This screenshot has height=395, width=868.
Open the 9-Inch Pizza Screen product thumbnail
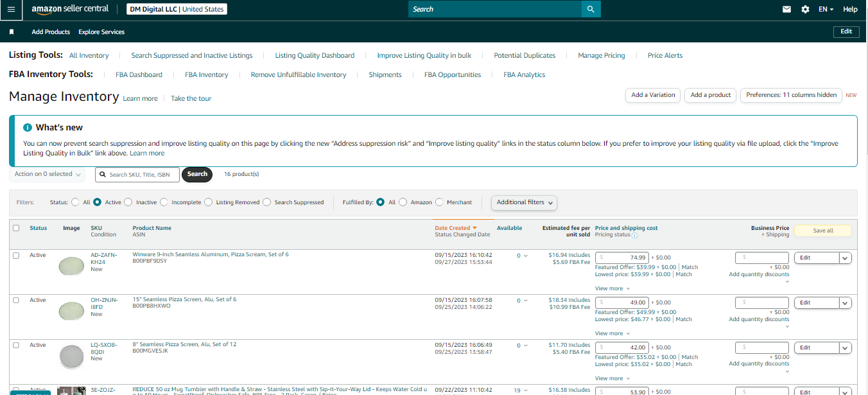(71, 266)
